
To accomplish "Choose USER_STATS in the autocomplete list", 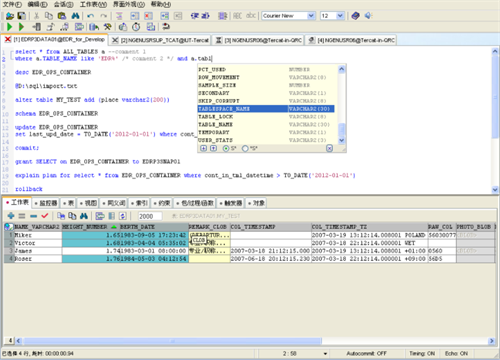I will tap(266, 140).
